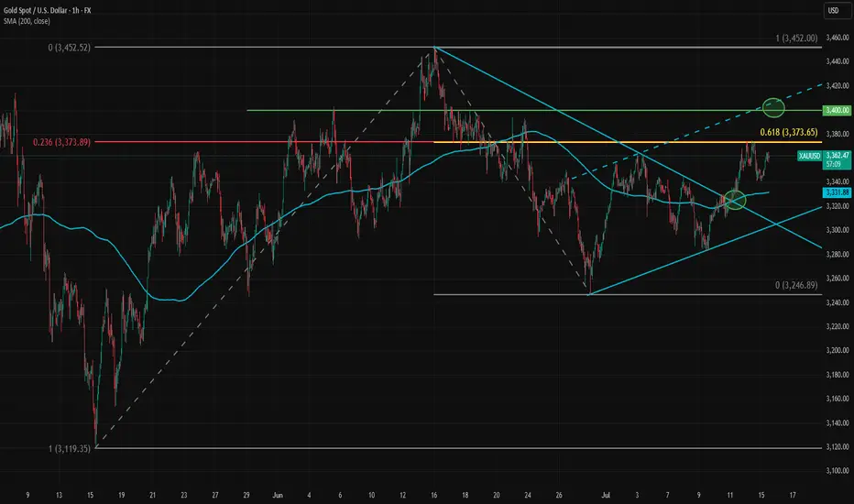This screenshot has height=504, width=854.
Task: Click the blue 3,331.88 SMA value label
Action: point(837,192)
